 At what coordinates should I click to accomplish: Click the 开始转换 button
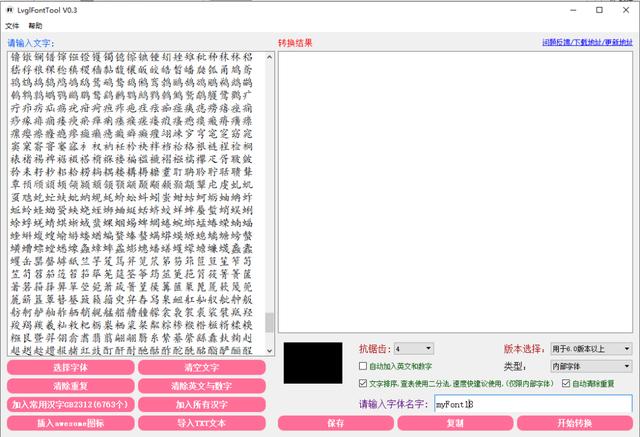[575, 423]
